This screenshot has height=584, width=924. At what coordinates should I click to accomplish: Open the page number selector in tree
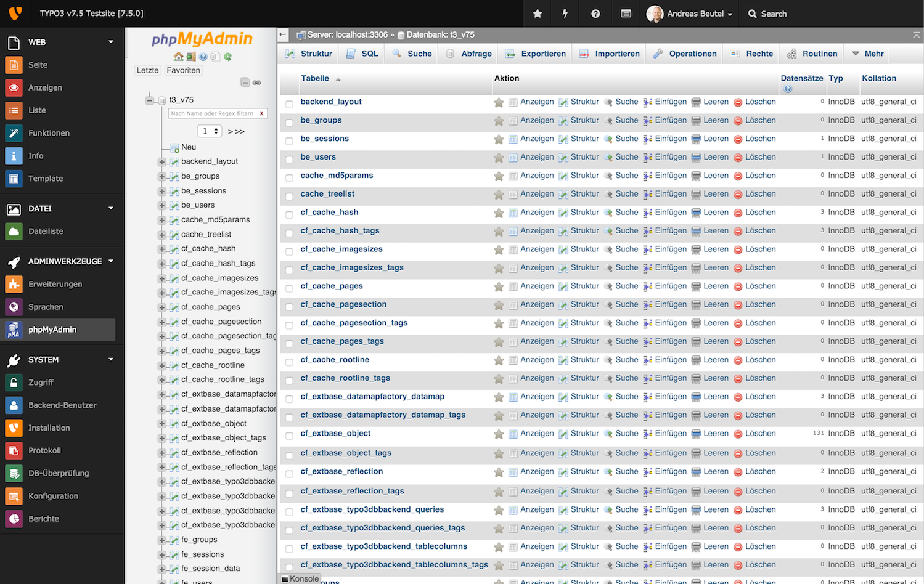(210, 131)
